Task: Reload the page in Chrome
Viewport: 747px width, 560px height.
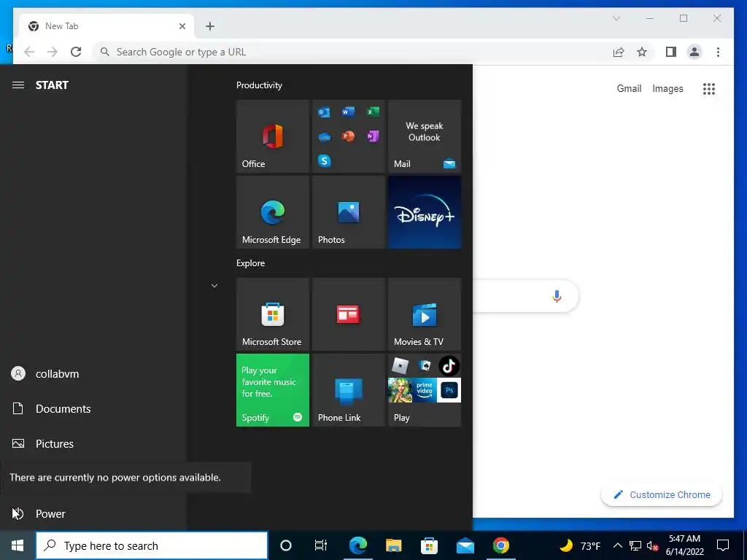Action: click(76, 52)
